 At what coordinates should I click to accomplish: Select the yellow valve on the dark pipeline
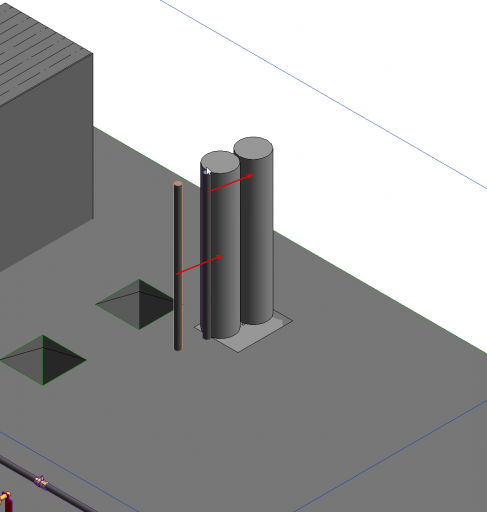41,482
